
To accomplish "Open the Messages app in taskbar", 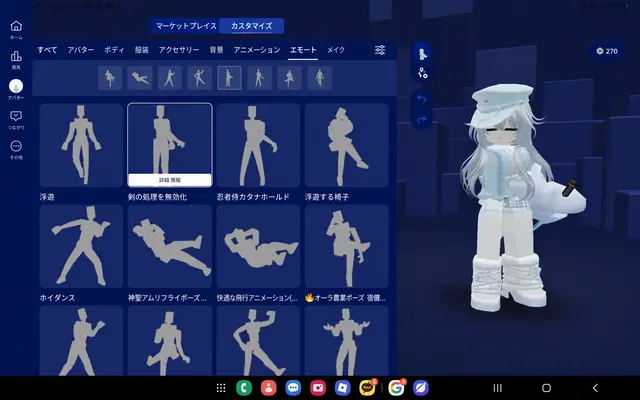I will click(x=293, y=388).
